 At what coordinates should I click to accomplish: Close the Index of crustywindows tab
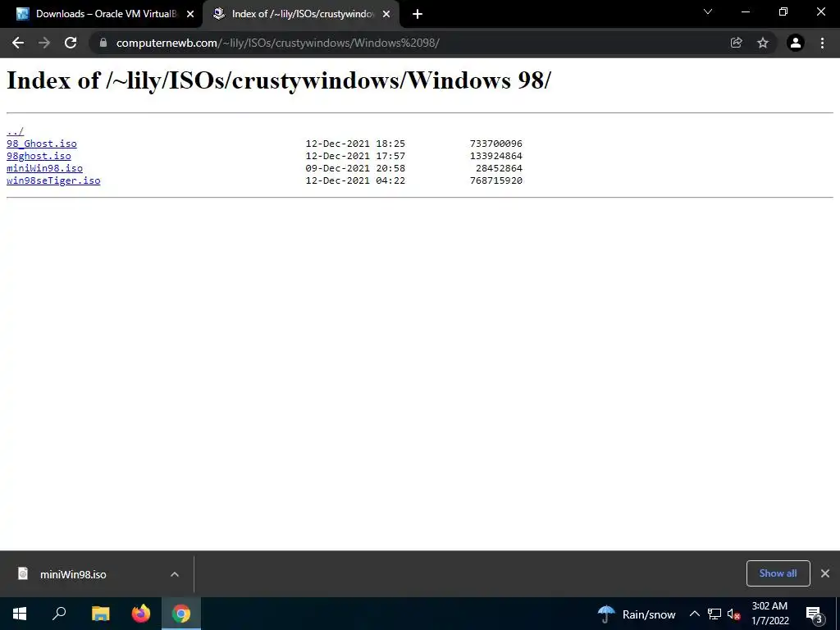386,14
